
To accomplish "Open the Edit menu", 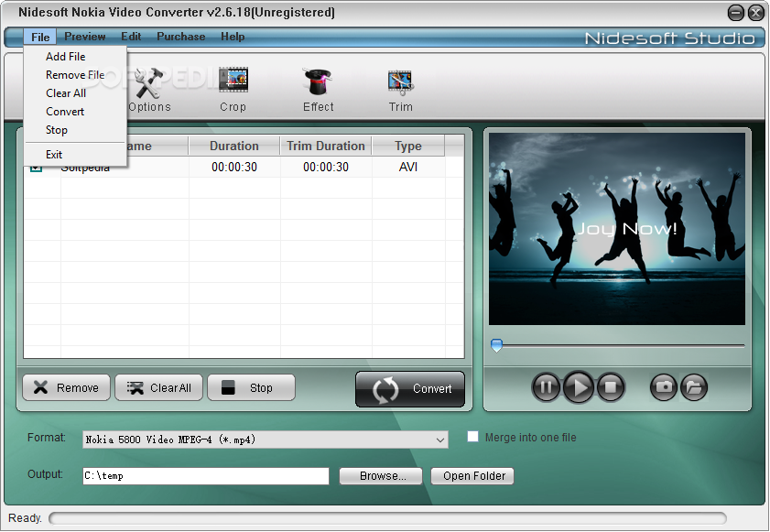I will 131,37.
